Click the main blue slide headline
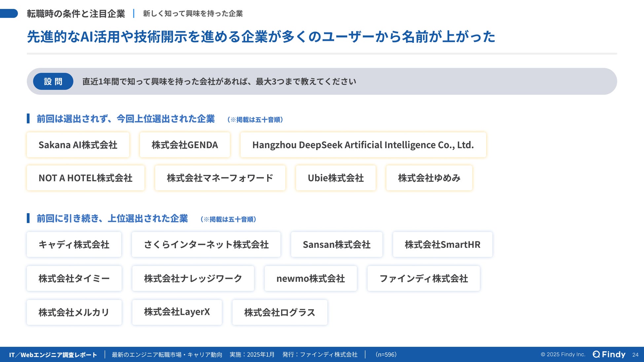The height and width of the screenshot is (362, 644). (x=261, y=37)
